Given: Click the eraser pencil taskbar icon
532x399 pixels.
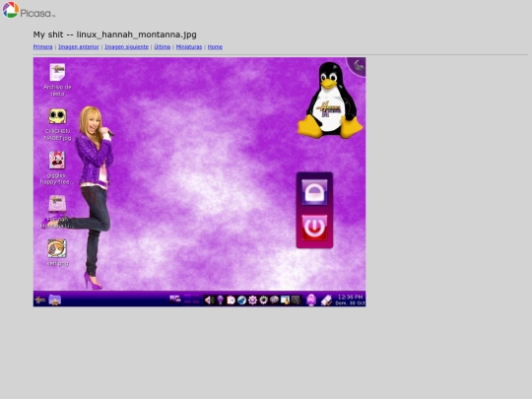Looking at the screenshot, I should tap(326, 299).
